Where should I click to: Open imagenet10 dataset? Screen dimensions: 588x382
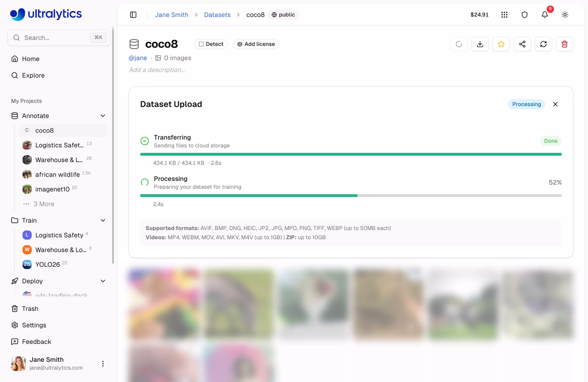(x=63, y=189)
